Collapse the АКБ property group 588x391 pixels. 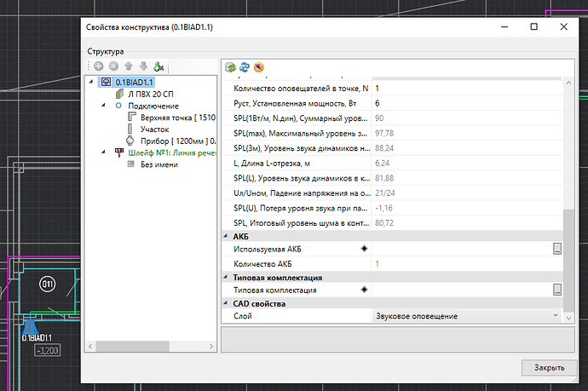click(228, 235)
